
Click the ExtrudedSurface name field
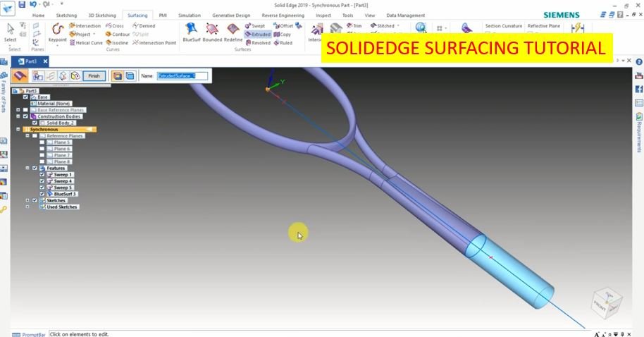point(182,76)
